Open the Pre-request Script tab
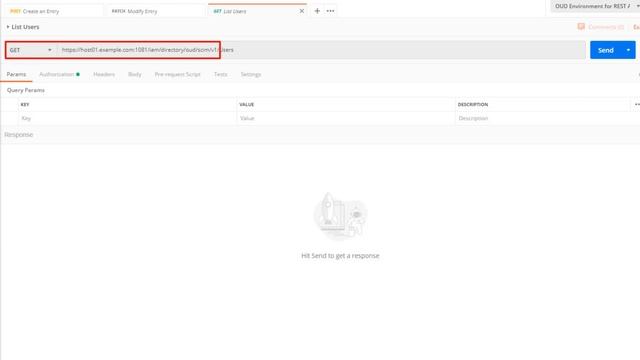This screenshot has width=640, height=360. click(x=178, y=74)
